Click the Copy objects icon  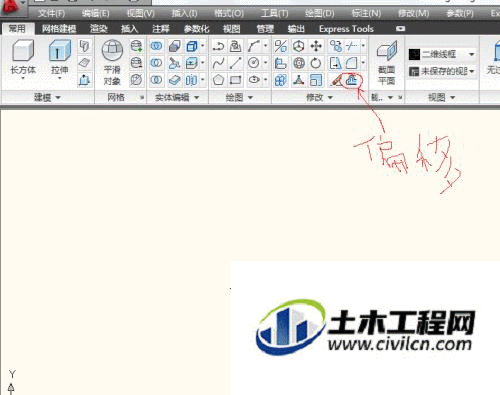click(x=336, y=46)
